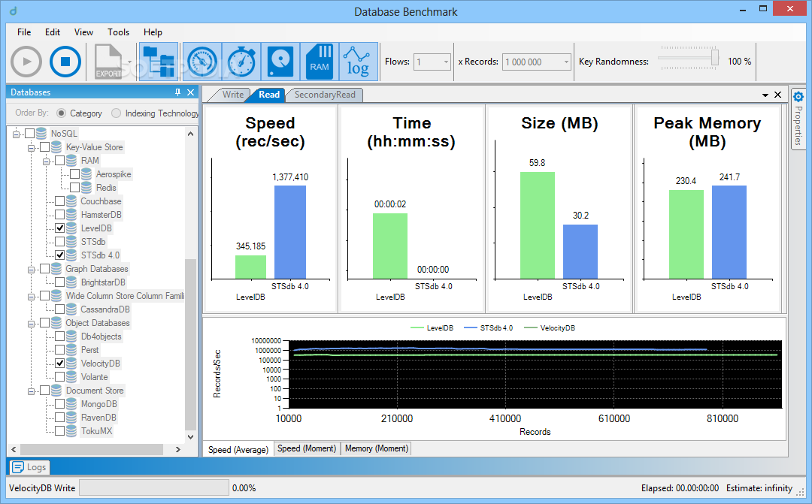Collapse the Wide Column Store node
The image size is (812, 504).
click(x=31, y=296)
